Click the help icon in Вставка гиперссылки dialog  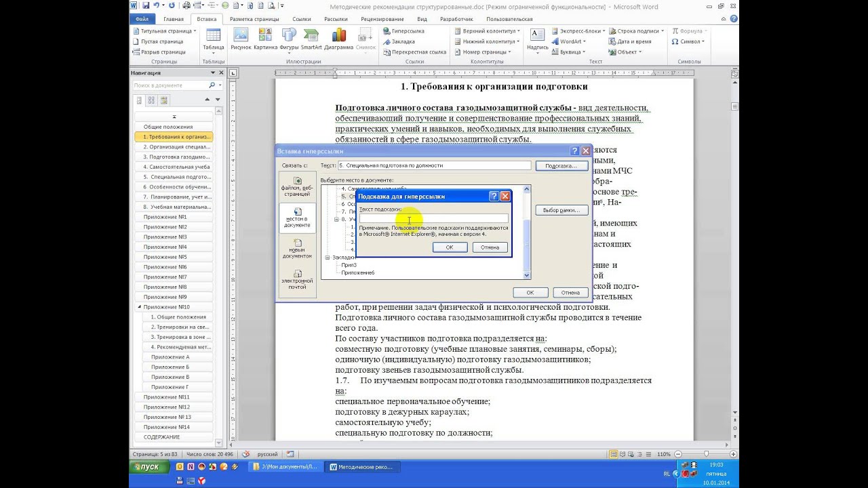click(x=575, y=151)
